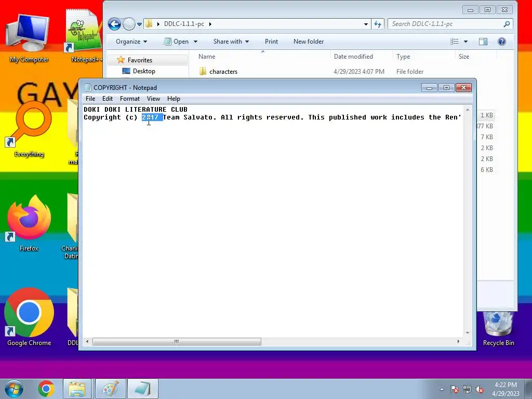Select the Everything search desktop shortcut
Screen dimensions: 532x399
29,129
